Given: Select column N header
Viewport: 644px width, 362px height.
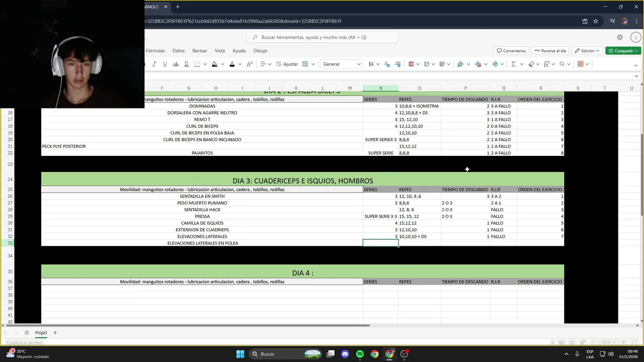Looking at the screenshot, I should (x=380, y=88).
